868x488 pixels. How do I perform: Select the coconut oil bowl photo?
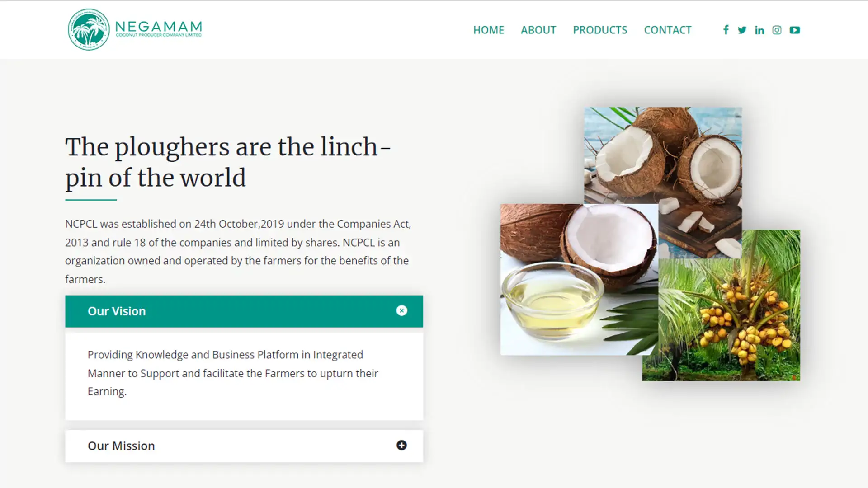(579, 279)
